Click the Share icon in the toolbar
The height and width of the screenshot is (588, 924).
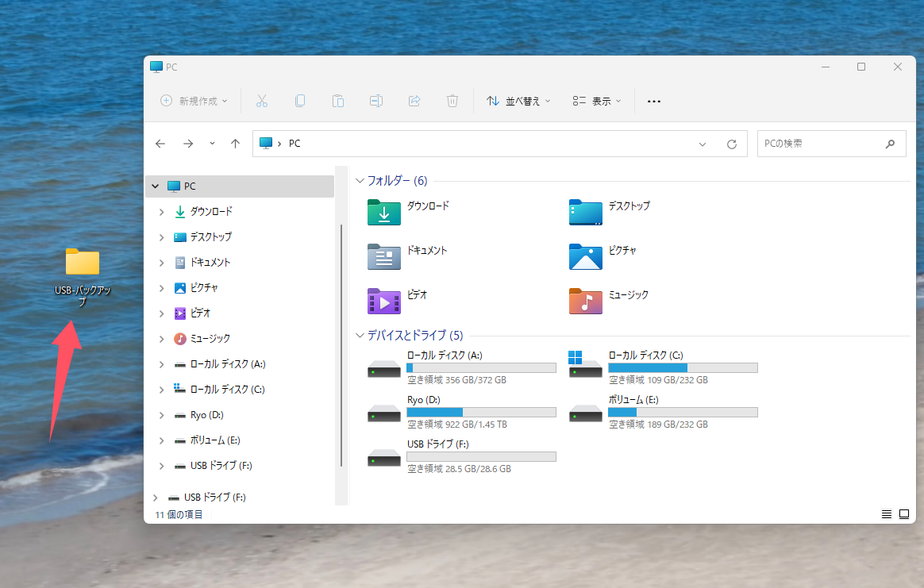414,101
